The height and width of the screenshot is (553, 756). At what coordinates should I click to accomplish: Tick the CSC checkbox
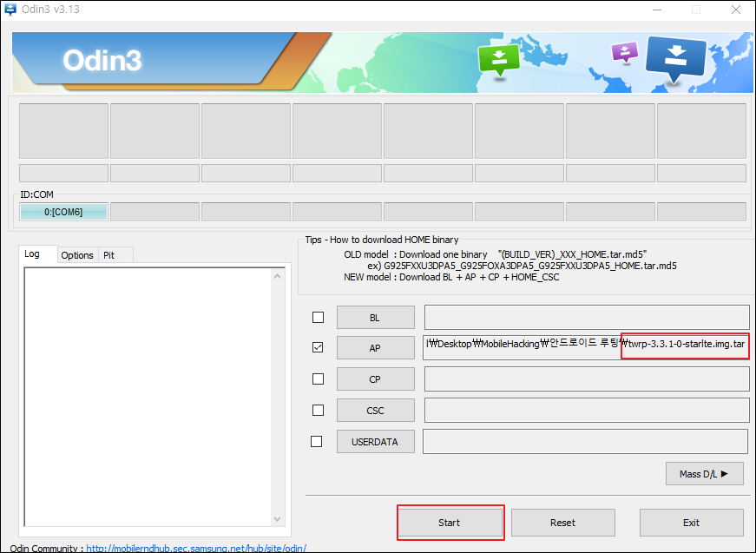point(318,410)
